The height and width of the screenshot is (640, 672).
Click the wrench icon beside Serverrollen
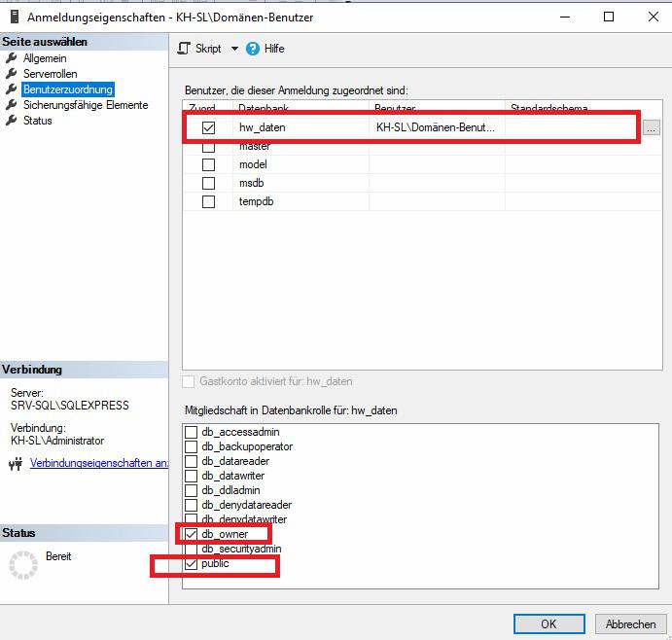click(x=13, y=74)
